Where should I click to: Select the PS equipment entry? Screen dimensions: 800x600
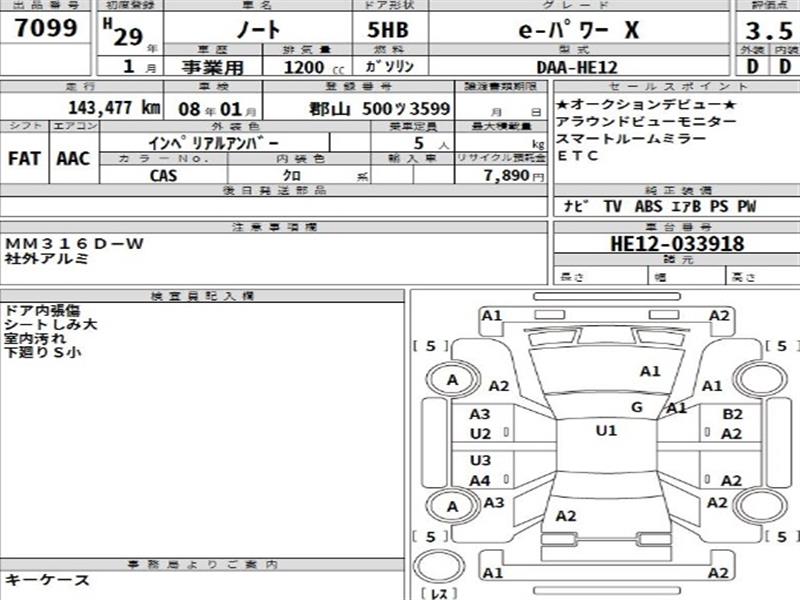coord(719,206)
